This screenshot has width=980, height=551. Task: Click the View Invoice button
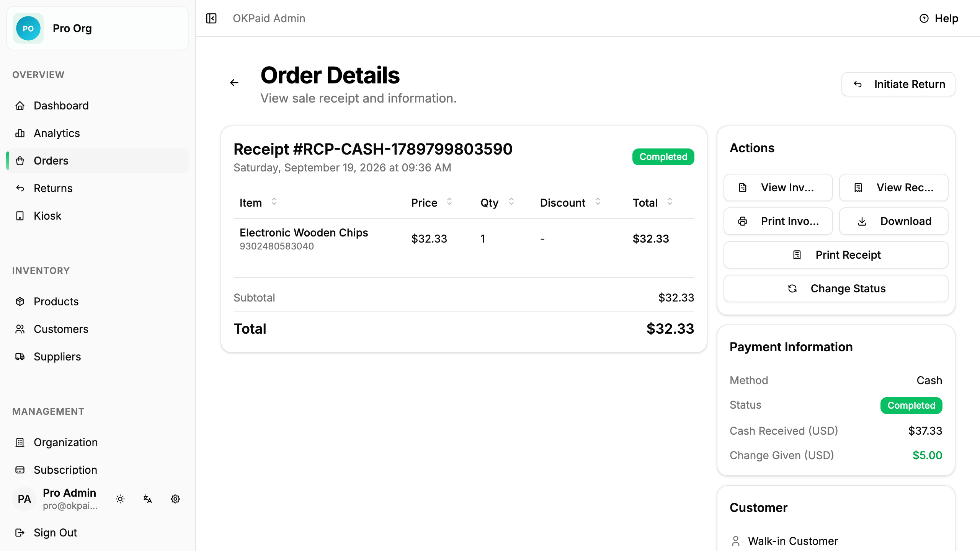(x=778, y=187)
